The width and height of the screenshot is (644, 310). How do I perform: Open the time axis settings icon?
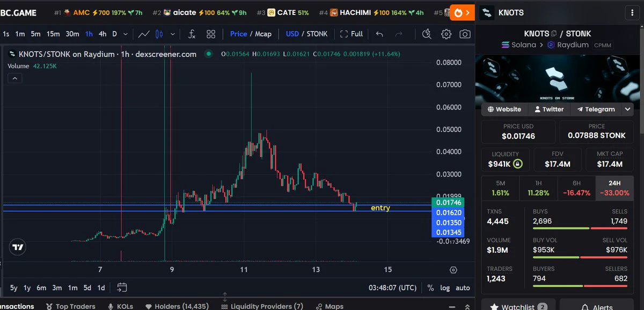click(x=453, y=270)
